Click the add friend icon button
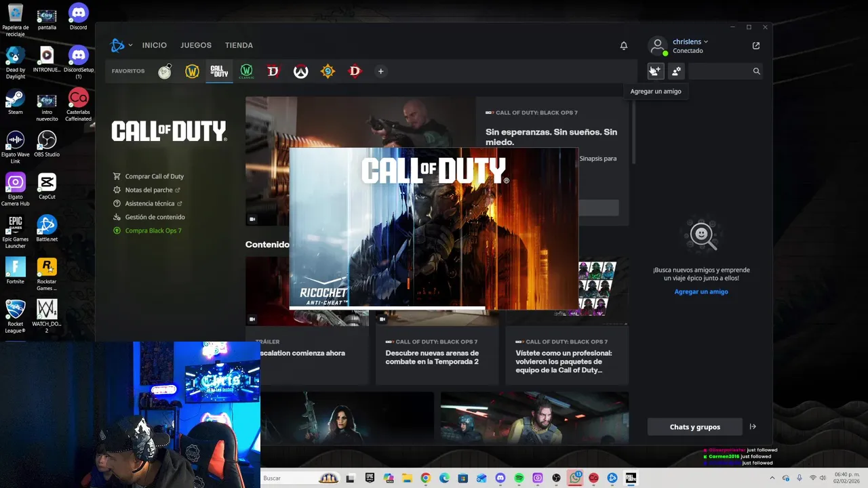Viewport: 868px width, 488px height. (654, 70)
